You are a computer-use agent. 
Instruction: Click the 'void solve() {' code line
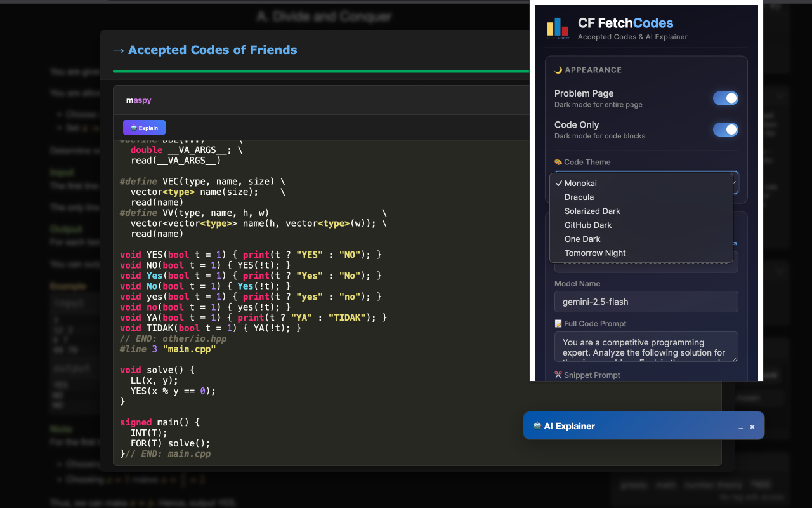point(157,370)
